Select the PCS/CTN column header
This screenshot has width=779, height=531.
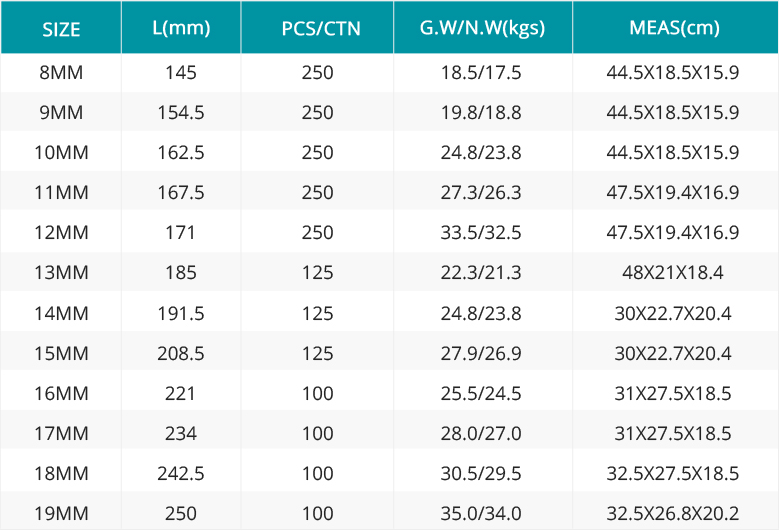(317, 27)
